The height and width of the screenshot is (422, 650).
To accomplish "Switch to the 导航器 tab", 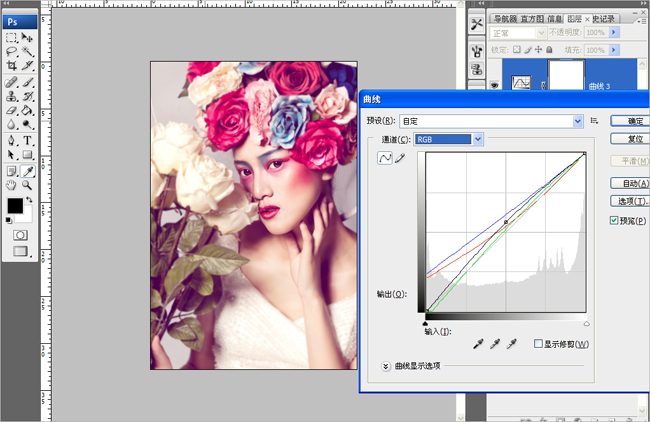I will (504, 19).
